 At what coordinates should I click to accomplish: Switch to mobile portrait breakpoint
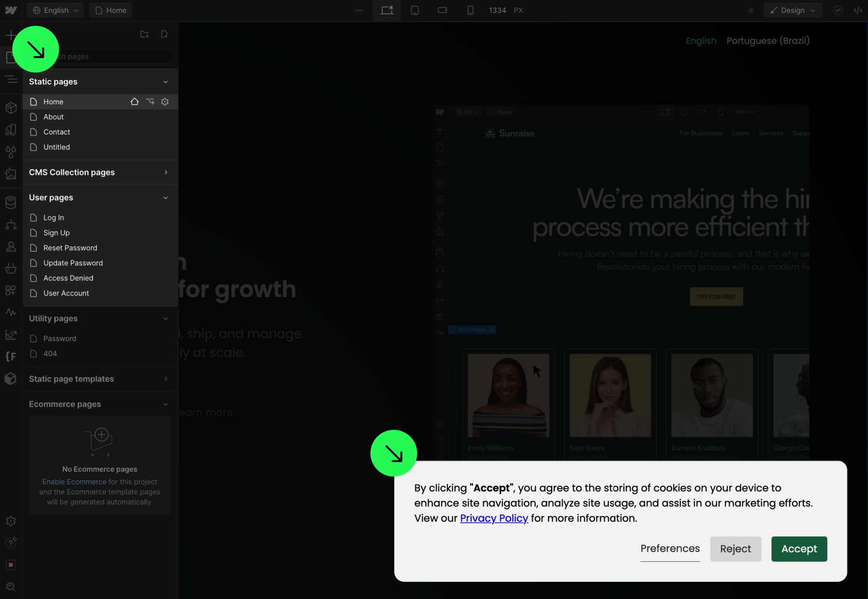pos(470,10)
